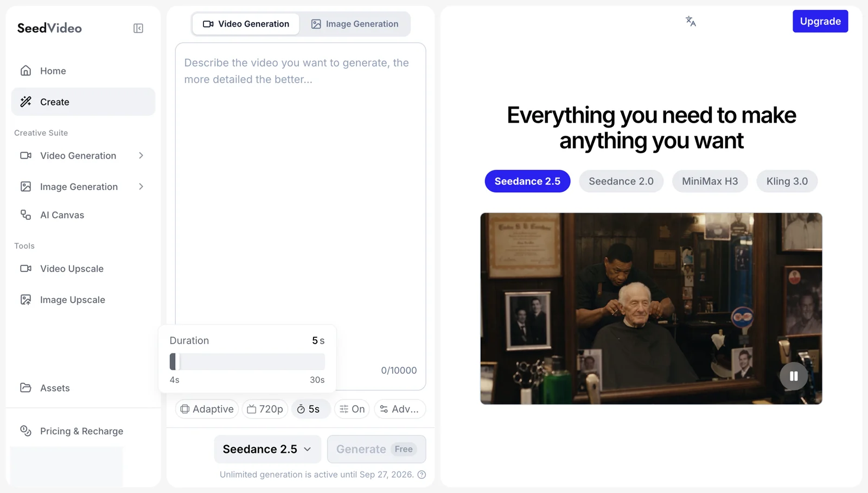Open Assets in the sidebar
This screenshot has height=493, width=868.
83,388
